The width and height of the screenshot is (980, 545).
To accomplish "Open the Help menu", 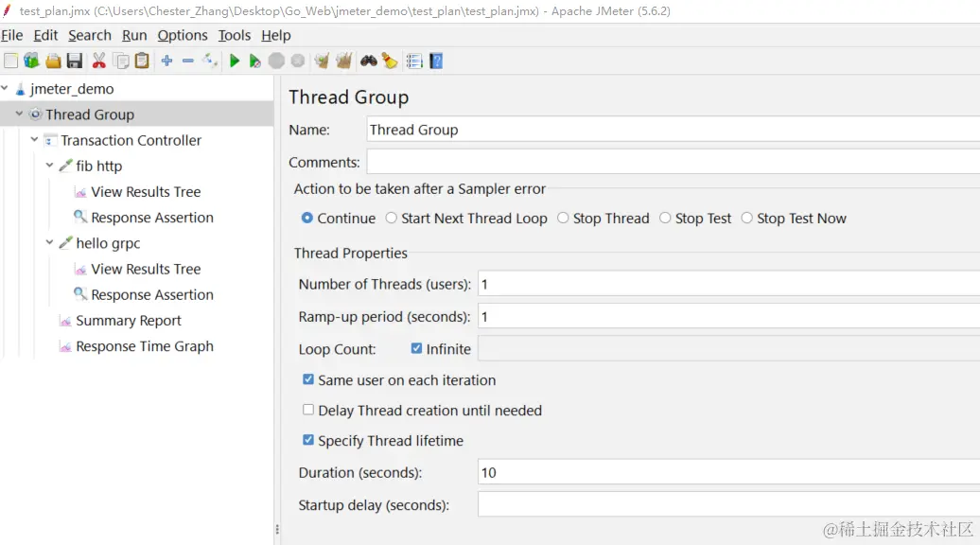I will tap(276, 36).
